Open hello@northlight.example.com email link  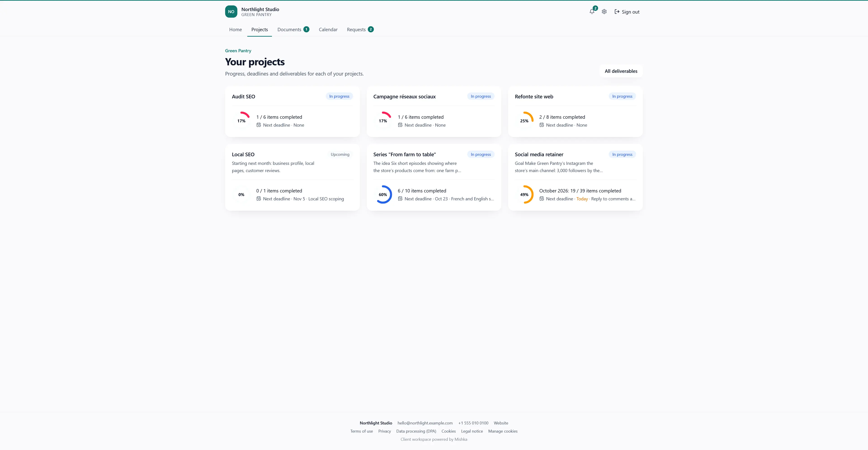point(425,423)
